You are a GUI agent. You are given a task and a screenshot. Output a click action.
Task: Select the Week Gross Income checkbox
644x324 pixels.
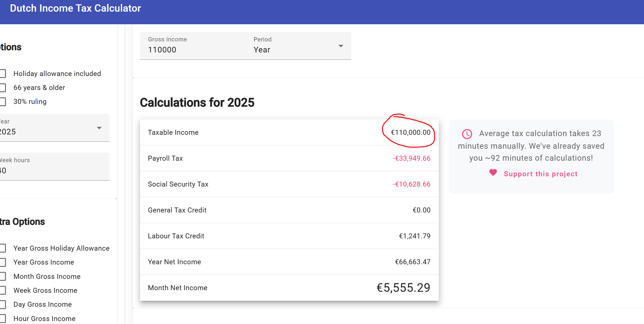click(3, 290)
